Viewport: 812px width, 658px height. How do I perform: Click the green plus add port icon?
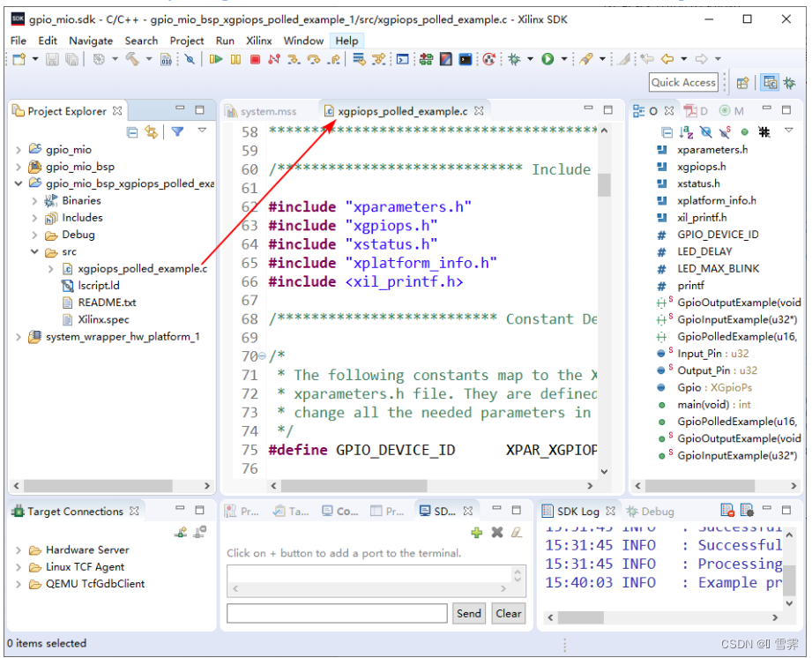pos(476,532)
